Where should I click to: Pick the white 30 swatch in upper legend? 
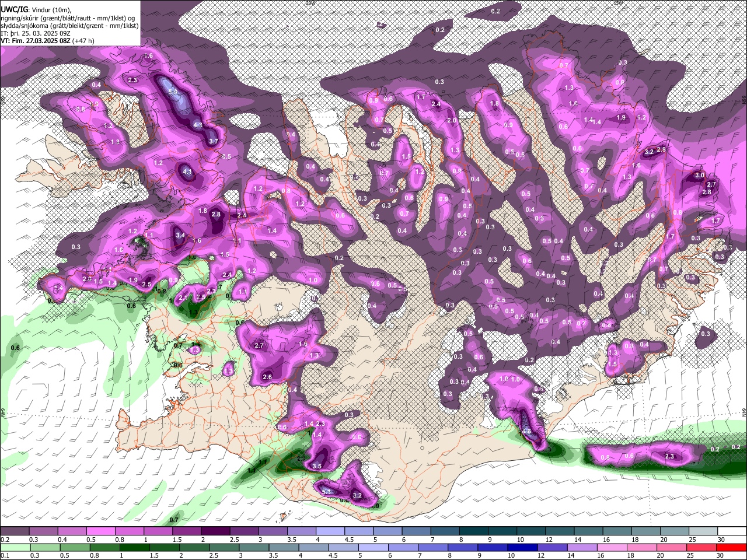[732, 531]
